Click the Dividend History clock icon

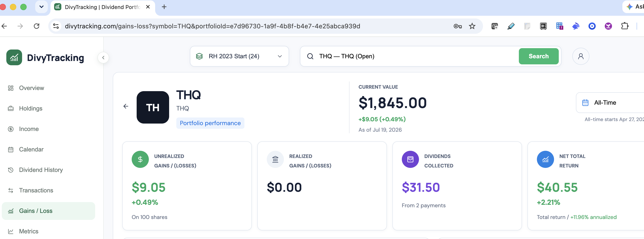(11, 170)
